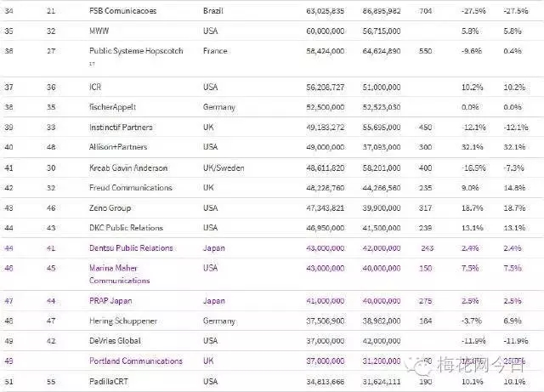Click the fischerAppelt company name

(110, 107)
